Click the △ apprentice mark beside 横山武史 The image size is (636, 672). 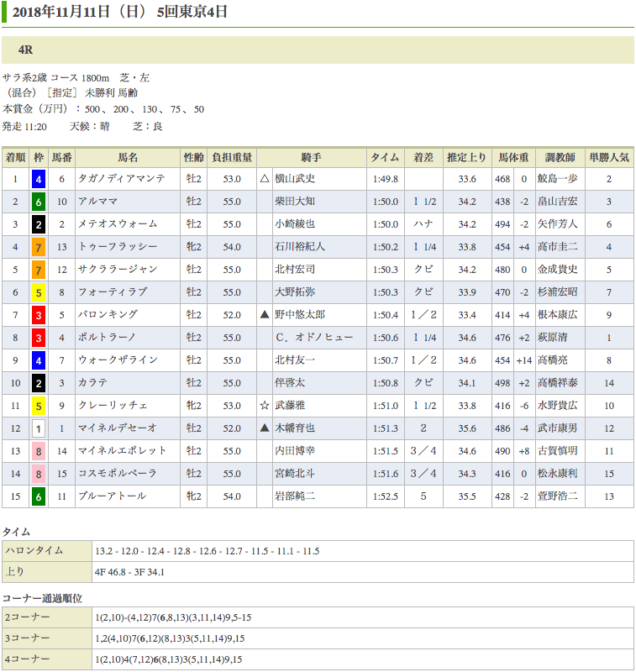(265, 179)
